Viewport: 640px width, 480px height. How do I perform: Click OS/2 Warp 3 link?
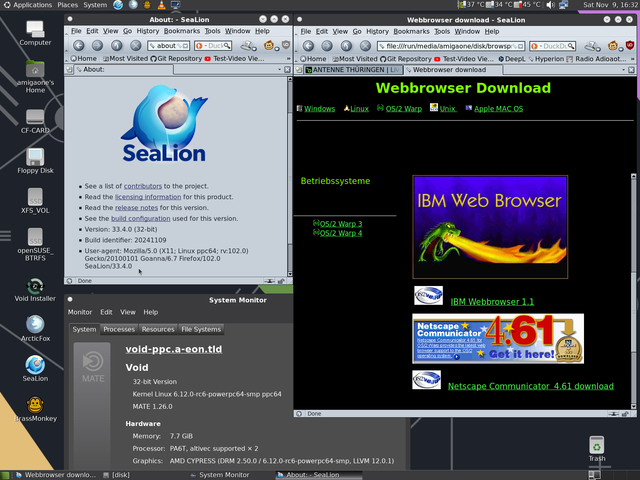pos(341,224)
